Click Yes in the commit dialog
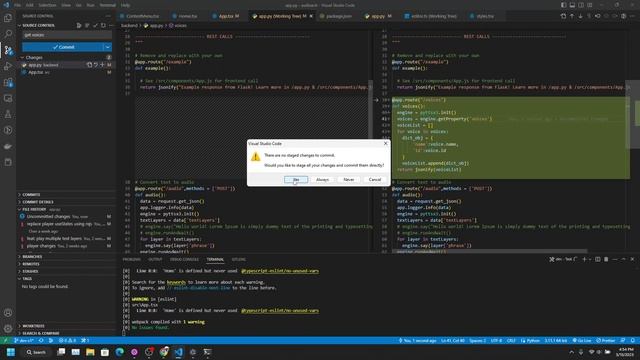This screenshot has height=360, width=640. pyautogui.click(x=296, y=180)
